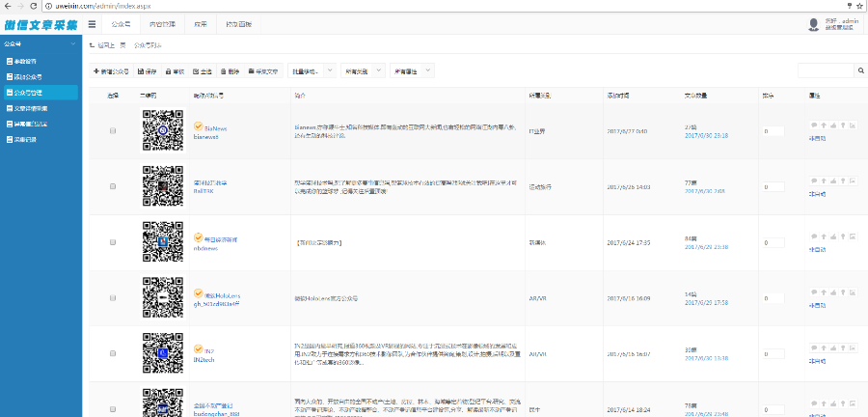Image resolution: width=868 pixels, height=417 pixels.
Task: Click the admin user avatar icon
Action: (814, 24)
